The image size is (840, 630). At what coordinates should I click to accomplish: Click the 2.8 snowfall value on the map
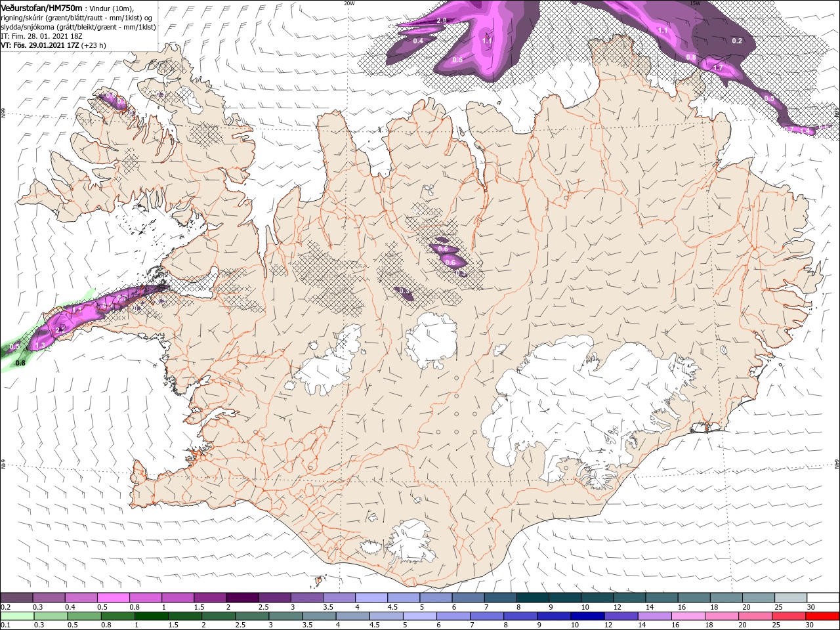click(442, 20)
